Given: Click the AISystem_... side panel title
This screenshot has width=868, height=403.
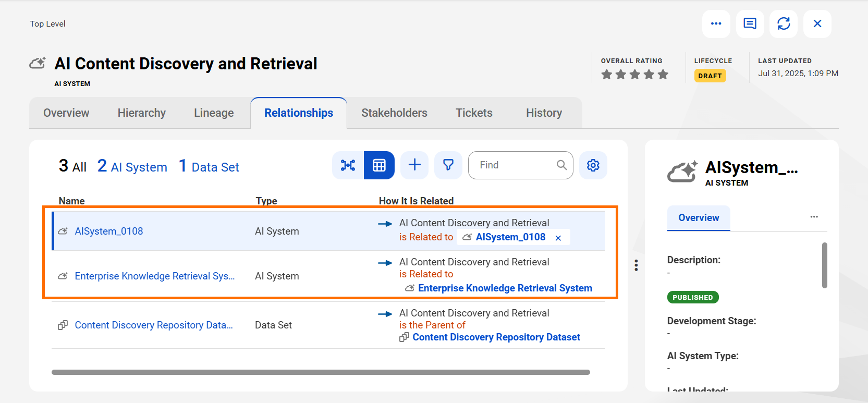Looking at the screenshot, I should pyautogui.click(x=751, y=167).
